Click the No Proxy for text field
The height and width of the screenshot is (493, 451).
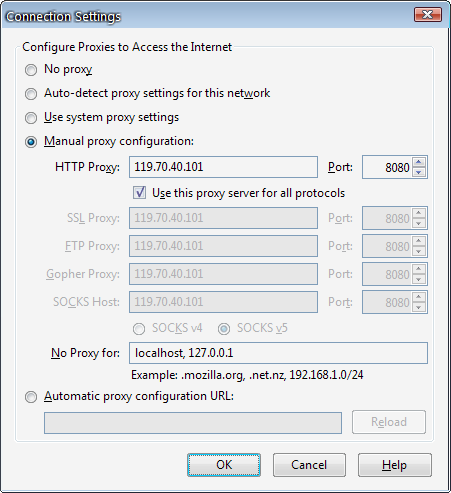click(278, 353)
